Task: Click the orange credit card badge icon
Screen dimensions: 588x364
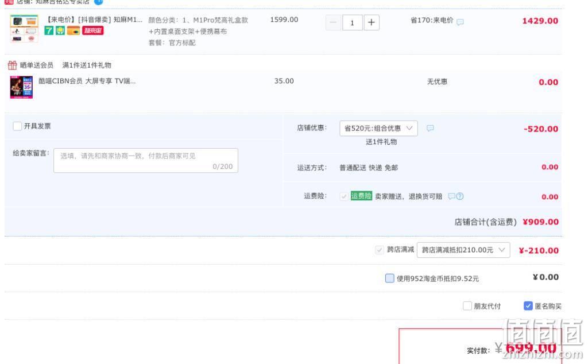Action: (73, 30)
